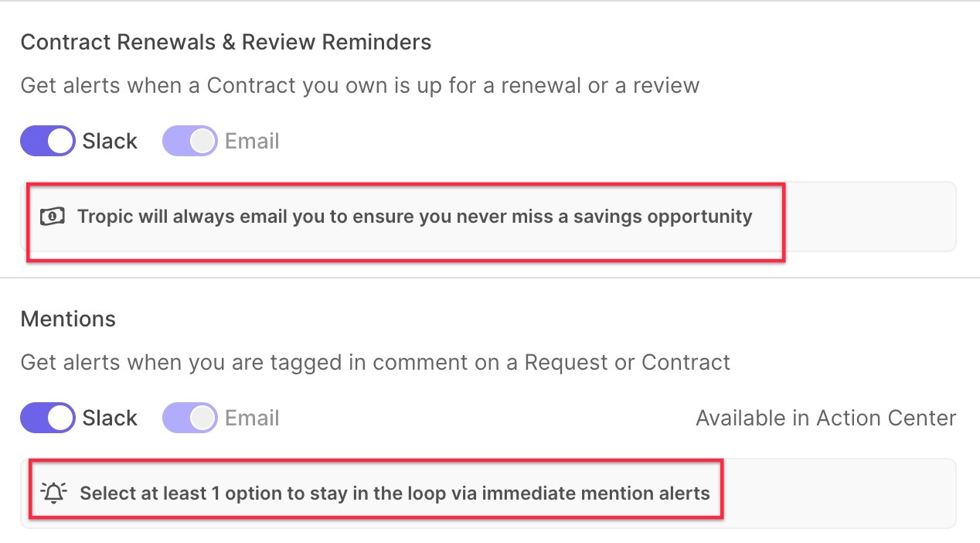Click the tagged-in-comment alerts description text
This screenshot has height=543, width=980.
[x=375, y=362]
